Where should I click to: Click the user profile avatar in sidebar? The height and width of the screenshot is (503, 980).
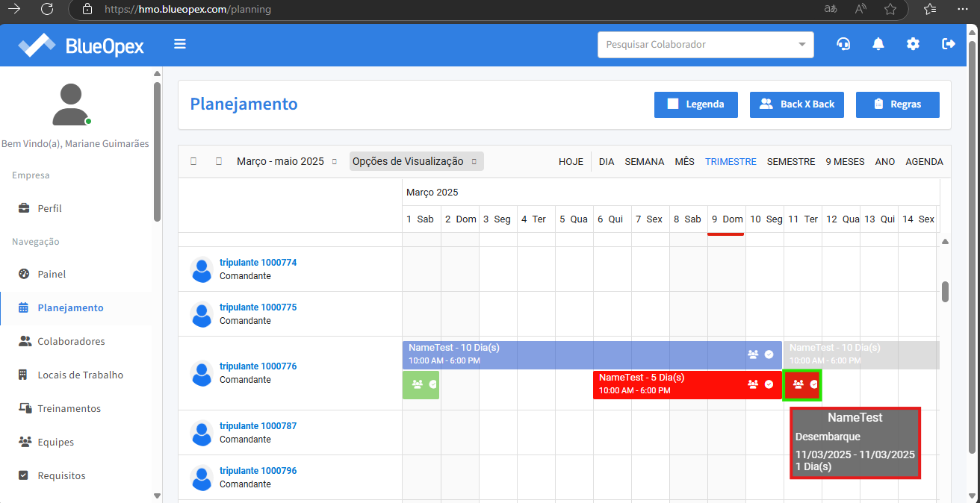72,104
